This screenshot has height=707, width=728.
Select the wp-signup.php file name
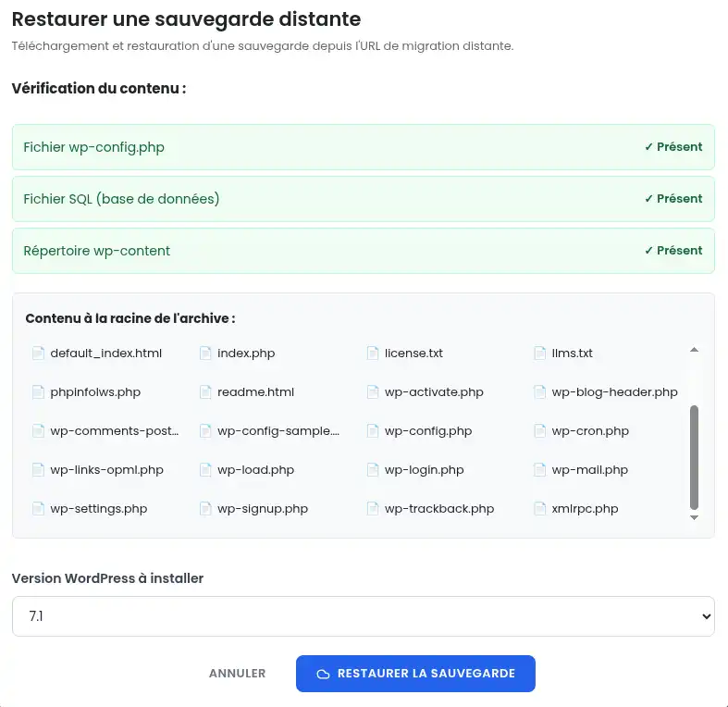coord(263,509)
